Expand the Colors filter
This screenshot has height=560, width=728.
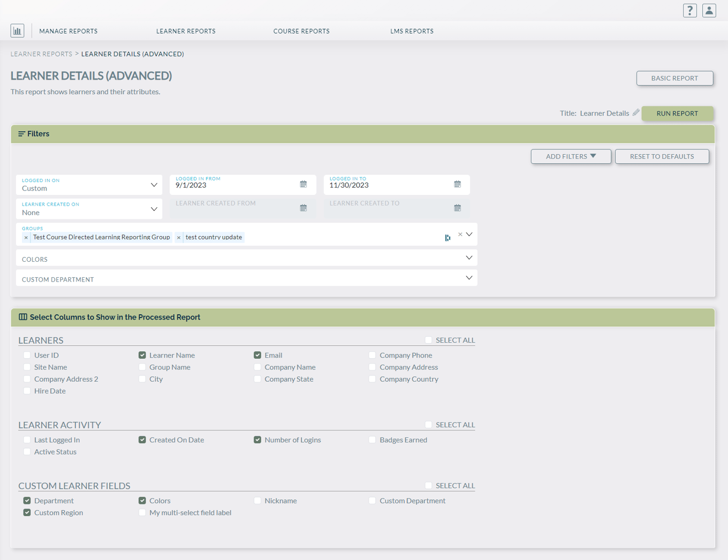coord(469,258)
